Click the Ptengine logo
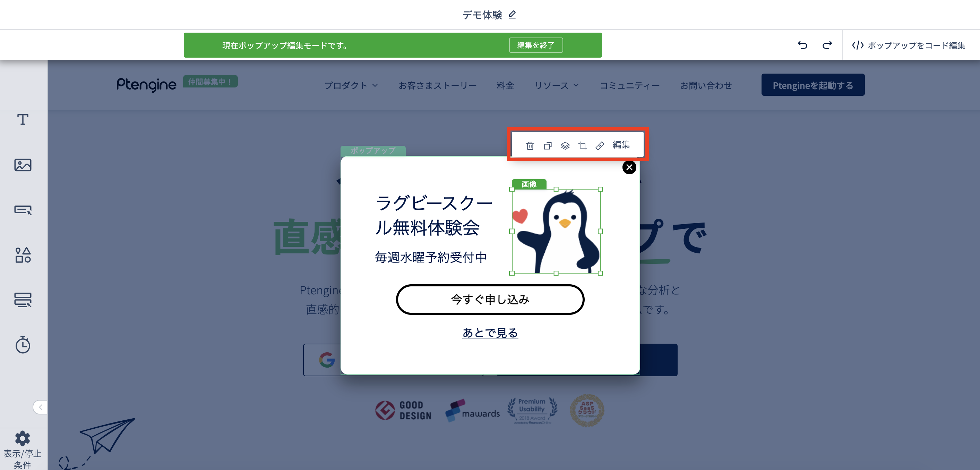 (x=146, y=85)
